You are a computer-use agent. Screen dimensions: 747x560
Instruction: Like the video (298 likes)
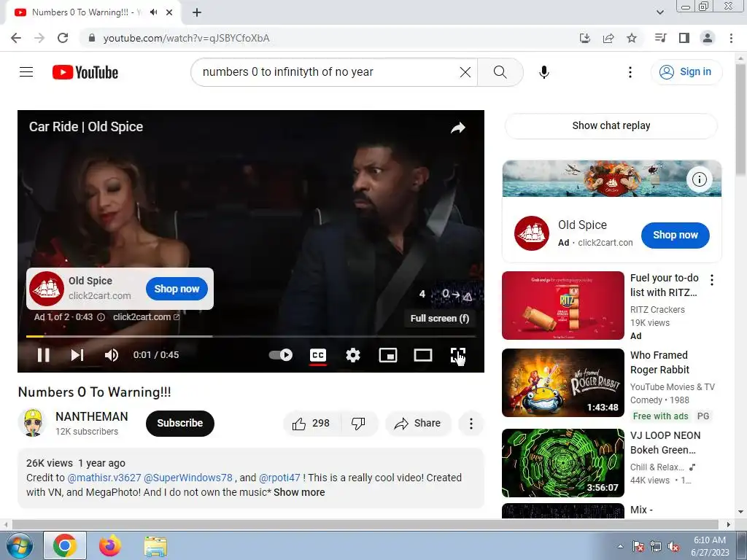click(312, 424)
